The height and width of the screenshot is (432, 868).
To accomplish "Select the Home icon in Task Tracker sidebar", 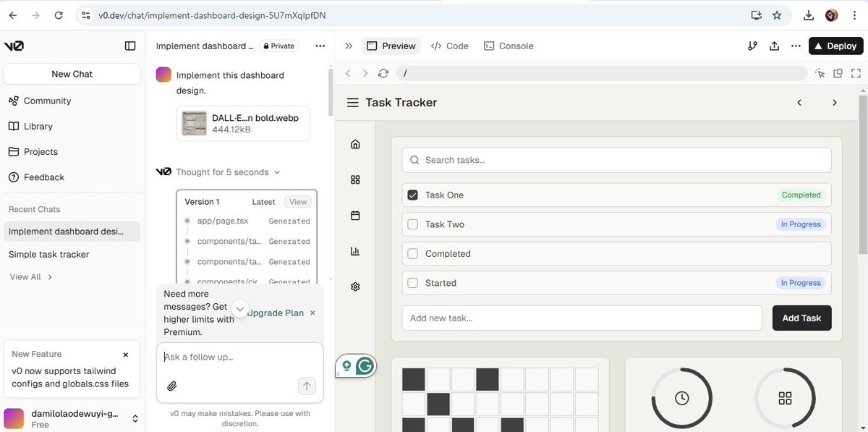I will (355, 143).
